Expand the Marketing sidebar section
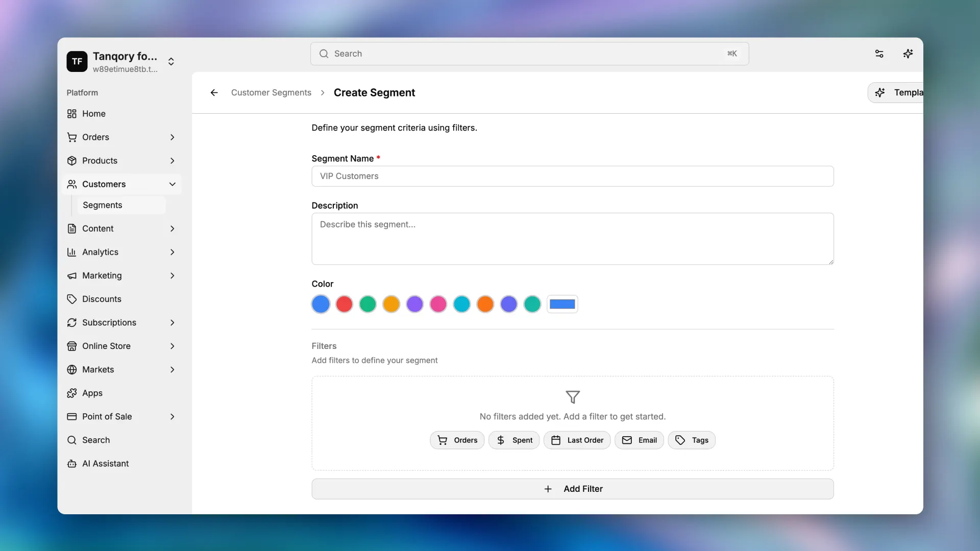This screenshot has height=551, width=980. click(x=172, y=275)
